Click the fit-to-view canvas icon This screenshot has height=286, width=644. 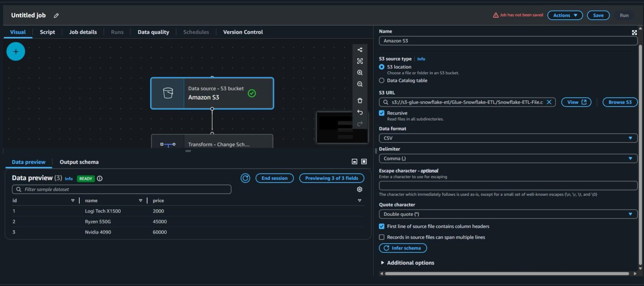[360, 61]
